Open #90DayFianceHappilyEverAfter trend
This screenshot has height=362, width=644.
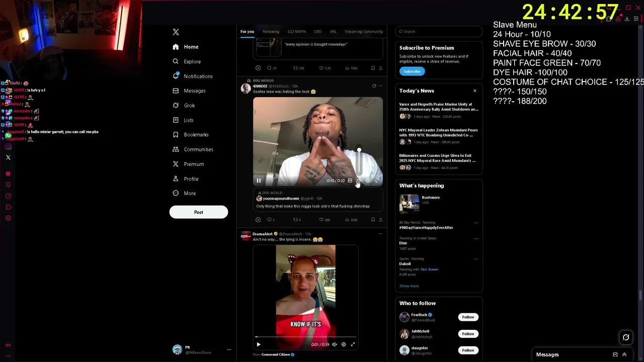[x=426, y=228]
